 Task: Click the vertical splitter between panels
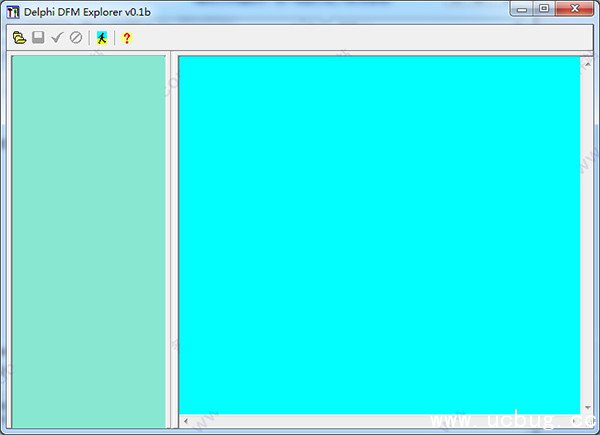point(172,240)
